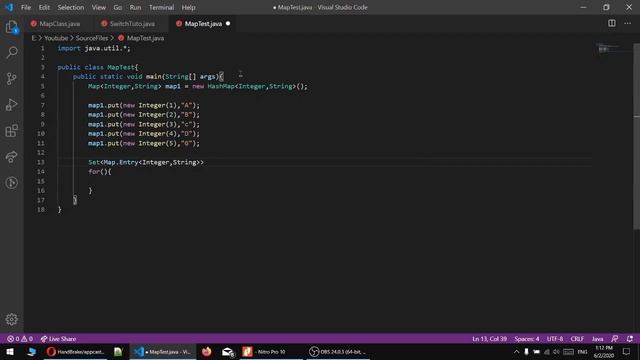Open the feedback icon in status bar
The height and width of the screenshot is (360, 640).
click(615, 339)
